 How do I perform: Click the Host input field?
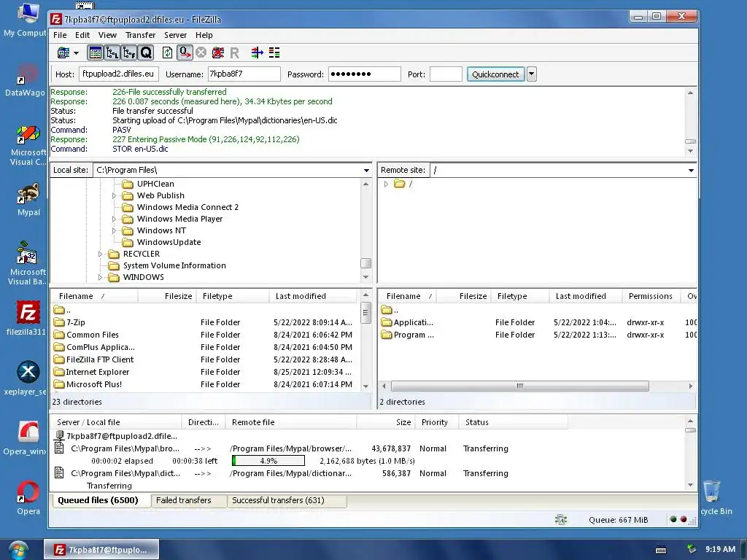coord(118,74)
